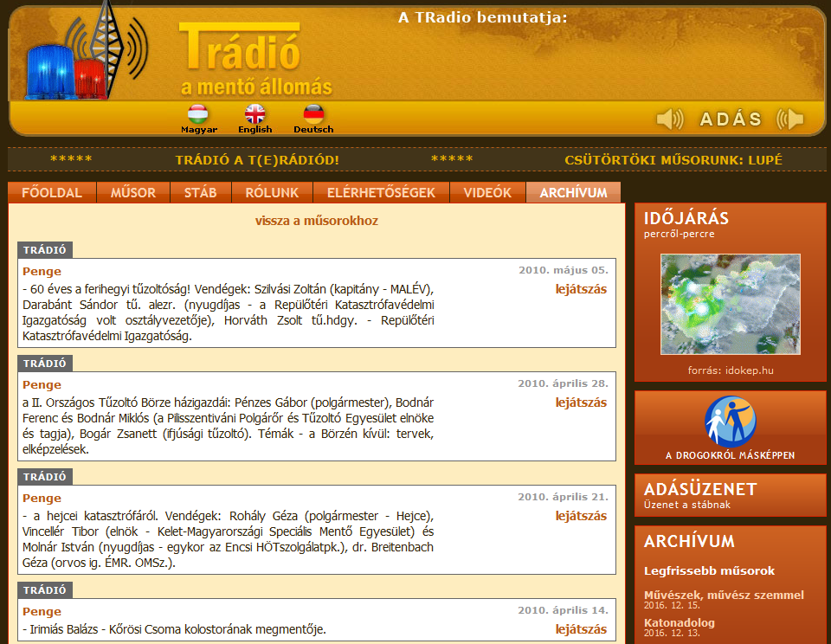The width and height of the screenshot is (831, 644).
Task: Click the ADÁS broadcast button
Action: [731, 119]
